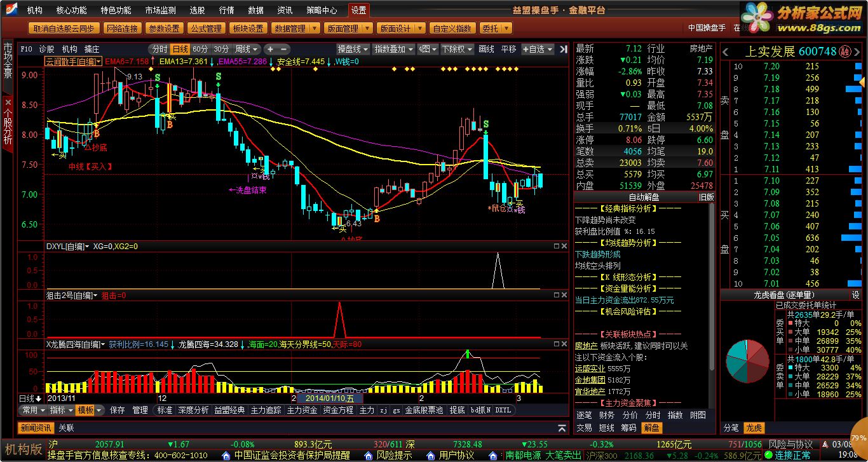Click the 79% orange circle indicator
Screen dimensions: 868x462
pyautogui.click(x=859, y=438)
